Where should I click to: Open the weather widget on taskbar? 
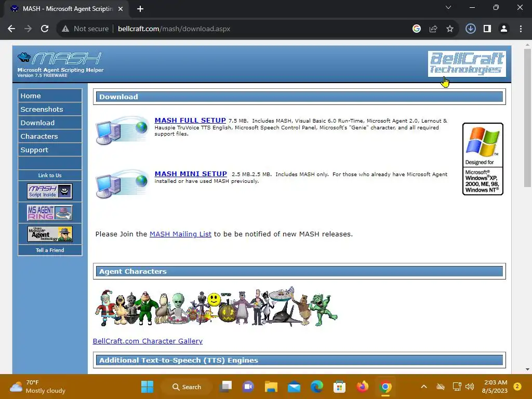tap(38, 387)
